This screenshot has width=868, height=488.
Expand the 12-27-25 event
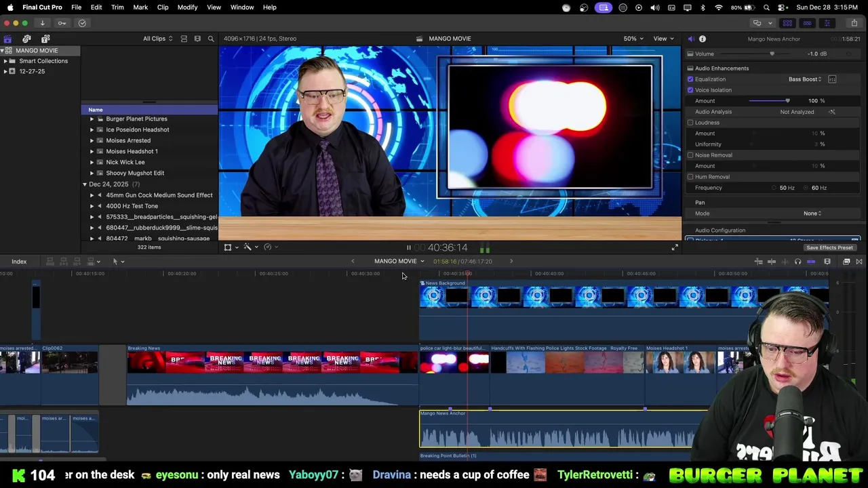pos(5,71)
